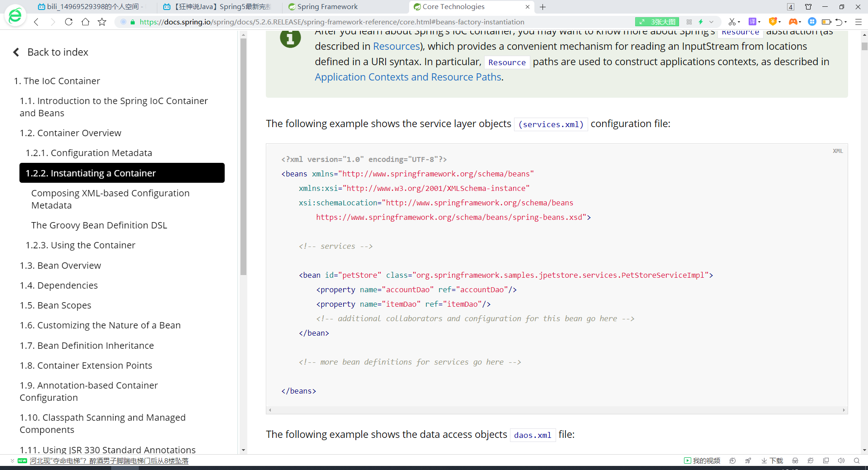
Task: Expand the address bar dropdown chevron
Action: tap(712, 22)
